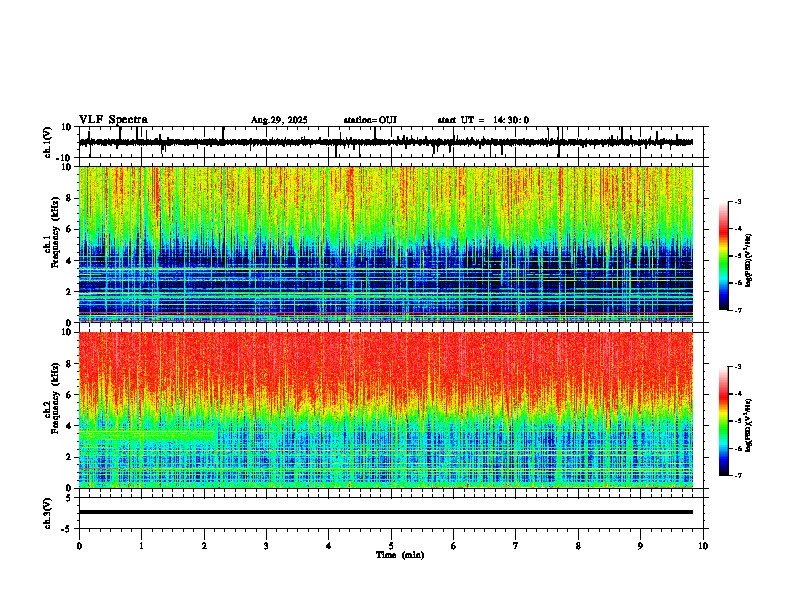Click the ch.1 colorbar log(PSD) label
Screen dimensions: 792x612
click(x=749, y=260)
